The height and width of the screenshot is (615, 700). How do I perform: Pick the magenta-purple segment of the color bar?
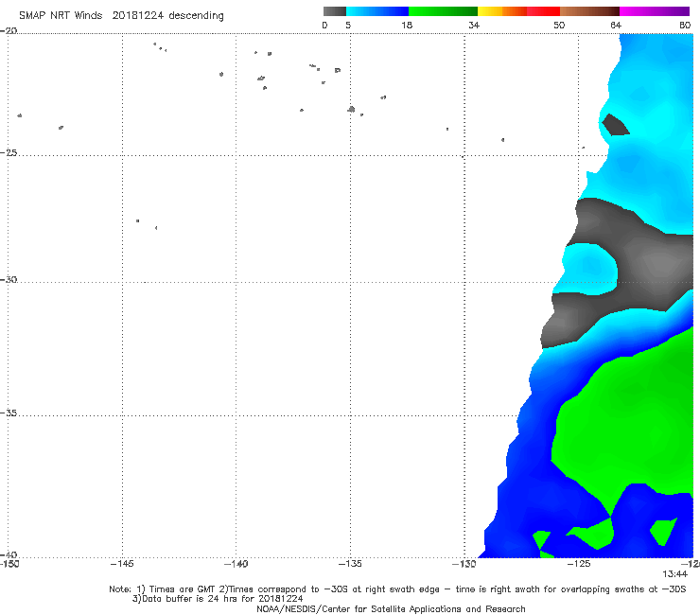[x=655, y=11]
